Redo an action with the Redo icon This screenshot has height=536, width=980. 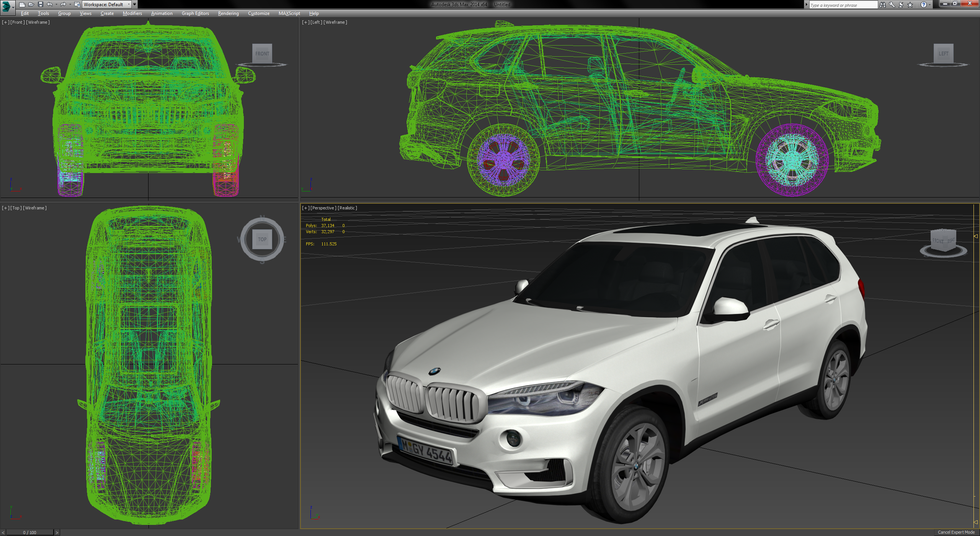(64, 4)
